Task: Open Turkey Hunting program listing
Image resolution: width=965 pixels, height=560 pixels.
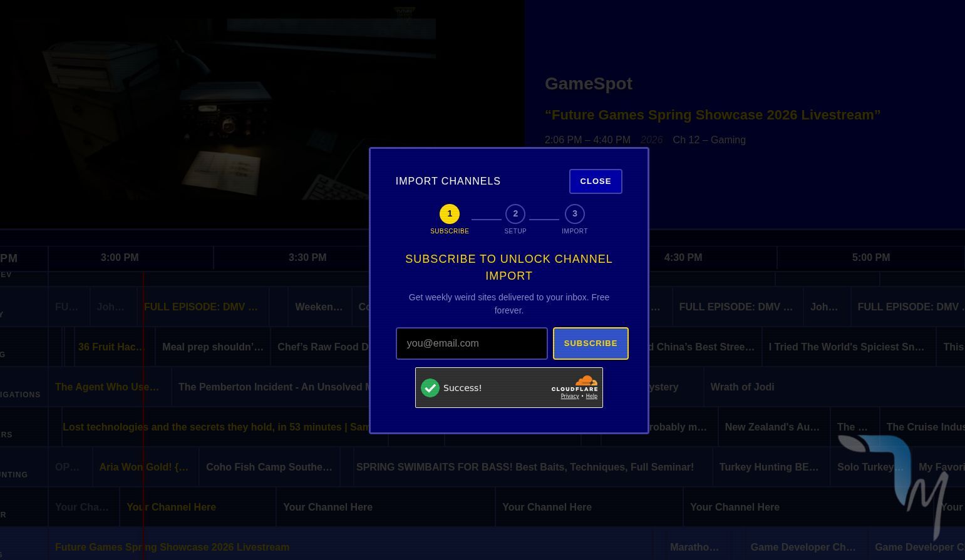Action: 768,467
